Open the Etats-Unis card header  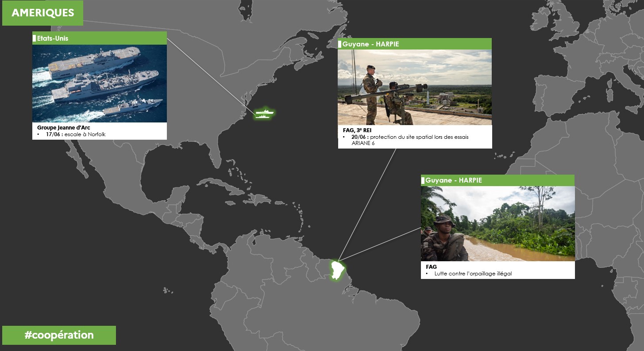pyautogui.click(x=100, y=38)
